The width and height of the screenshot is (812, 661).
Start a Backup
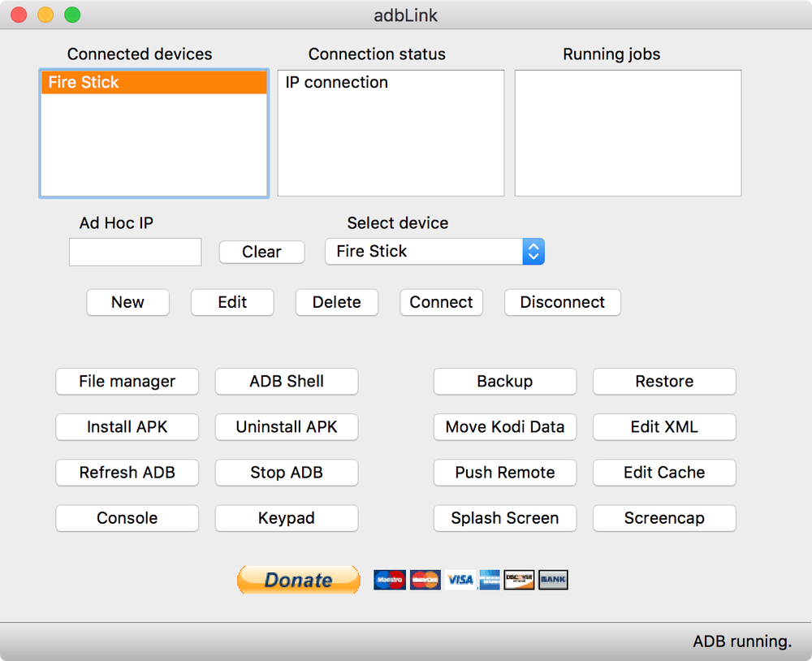(505, 382)
